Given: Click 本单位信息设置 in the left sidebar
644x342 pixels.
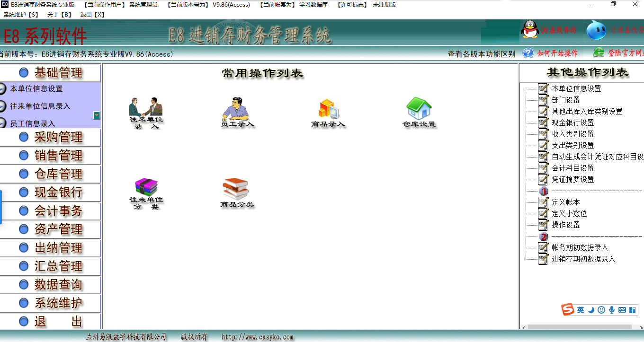Looking at the screenshot, I should point(36,88).
